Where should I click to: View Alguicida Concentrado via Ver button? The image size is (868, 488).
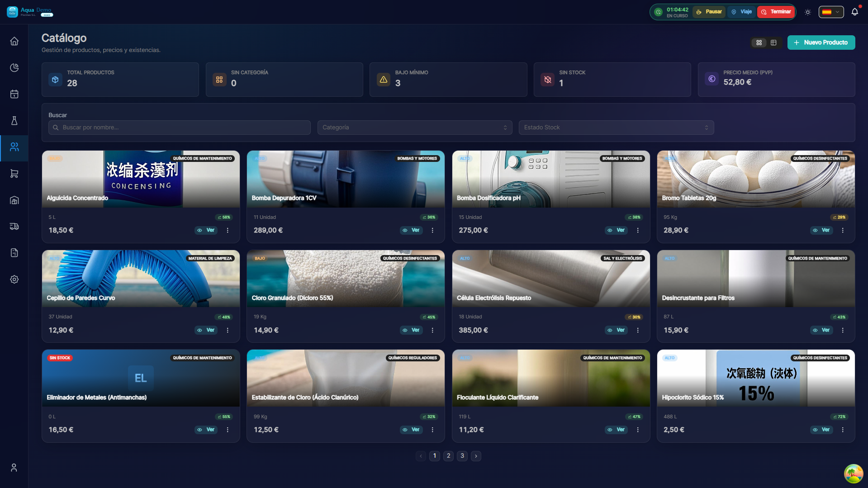(x=206, y=230)
